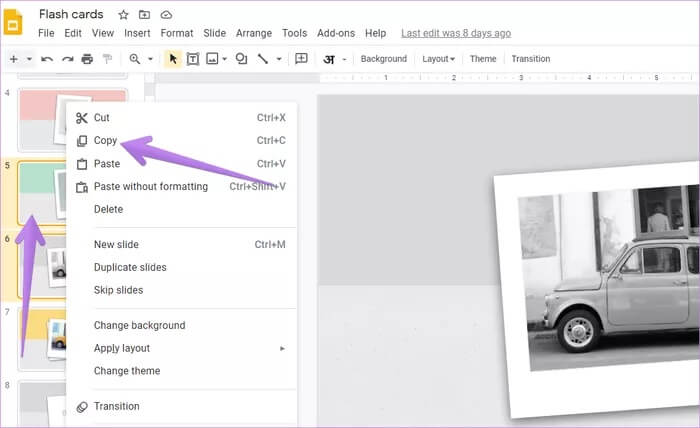Click the move to folder icon
This screenshot has width=700, height=428.
tap(144, 15)
